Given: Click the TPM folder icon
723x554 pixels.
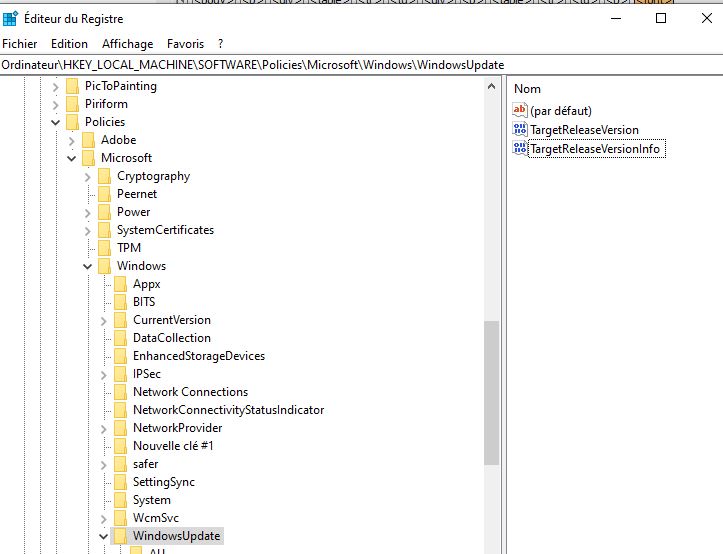Looking at the screenshot, I should coord(105,248).
